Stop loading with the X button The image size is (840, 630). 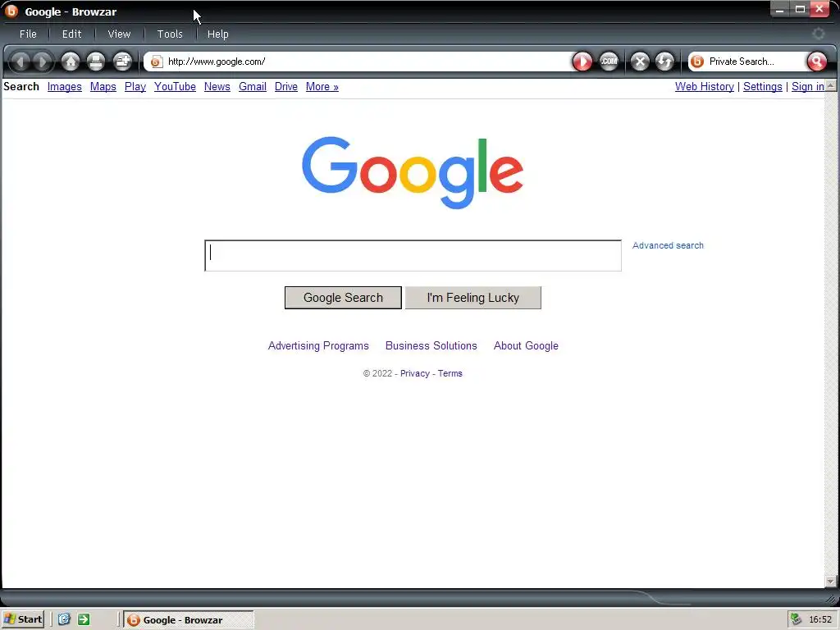640,62
